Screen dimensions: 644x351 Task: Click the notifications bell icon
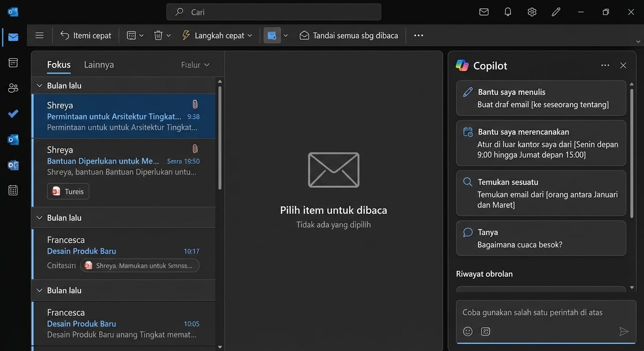507,12
